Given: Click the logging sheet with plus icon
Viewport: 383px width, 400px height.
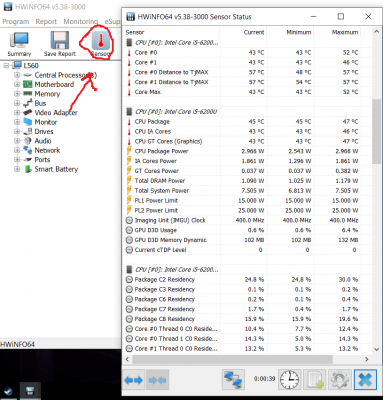Looking at the screenshot, I should point(315,379).
